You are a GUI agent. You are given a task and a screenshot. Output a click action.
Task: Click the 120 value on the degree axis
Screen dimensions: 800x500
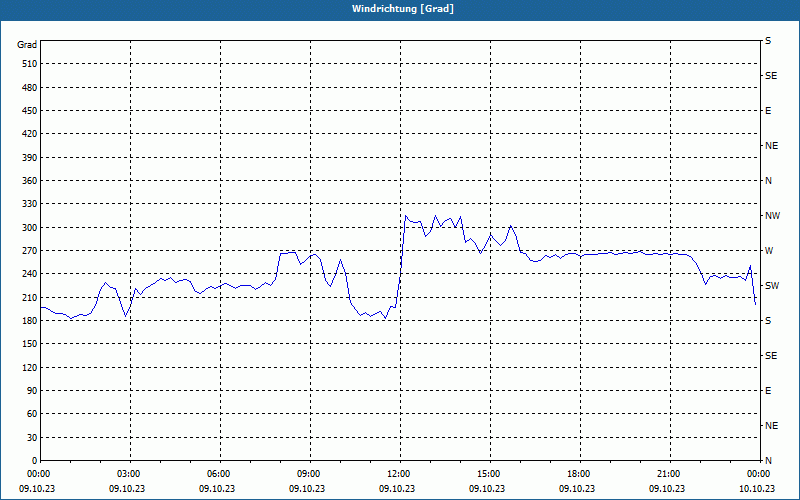(30, 367)
